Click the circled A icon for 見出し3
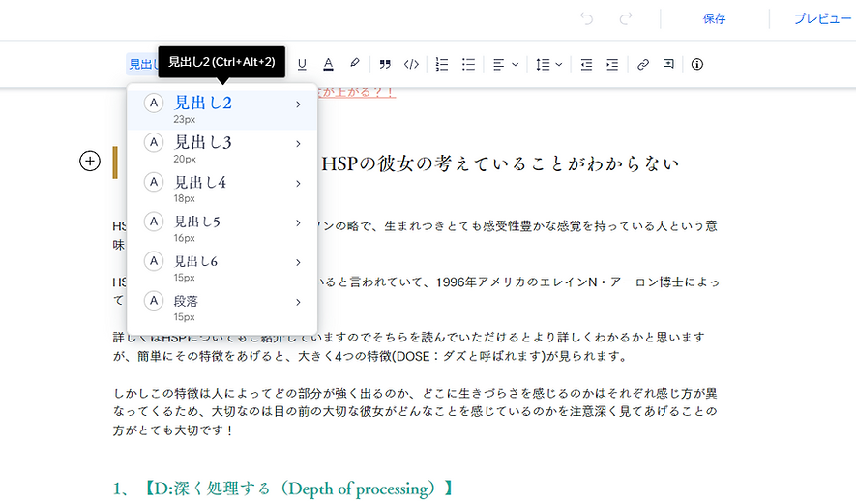Viewport: 856px width, 504px height. point(154,142)
